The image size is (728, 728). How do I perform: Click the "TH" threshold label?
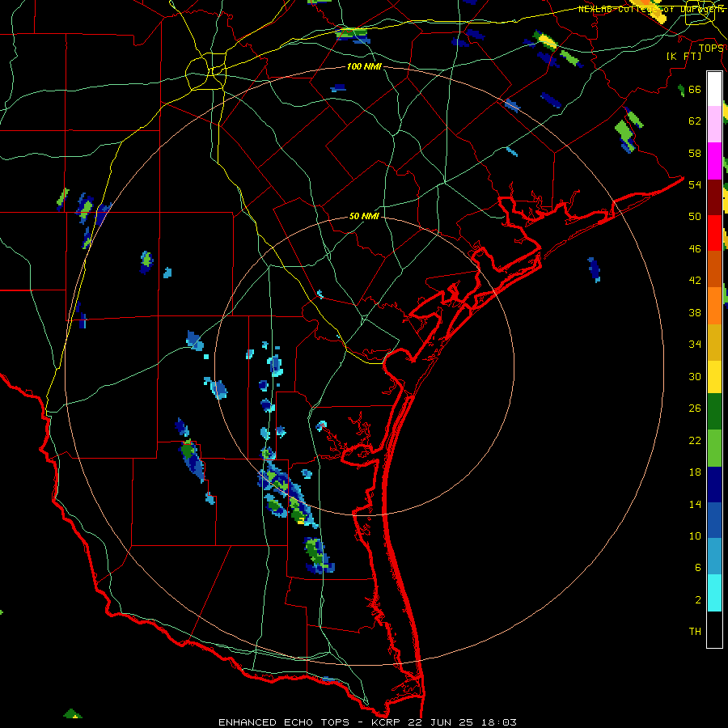[695, 632]
